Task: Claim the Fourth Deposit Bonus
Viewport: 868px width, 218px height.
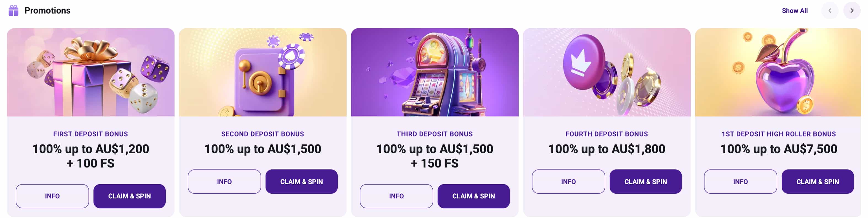Action: (x=645, y=181)
